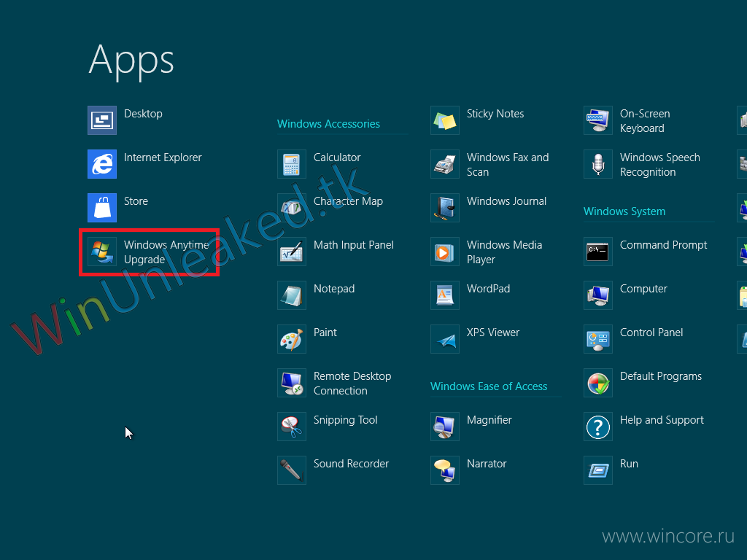Image resolution: width=747 pixels, height=560 pixels.
Task: Click the Run label text
Action: click(629, 464)
